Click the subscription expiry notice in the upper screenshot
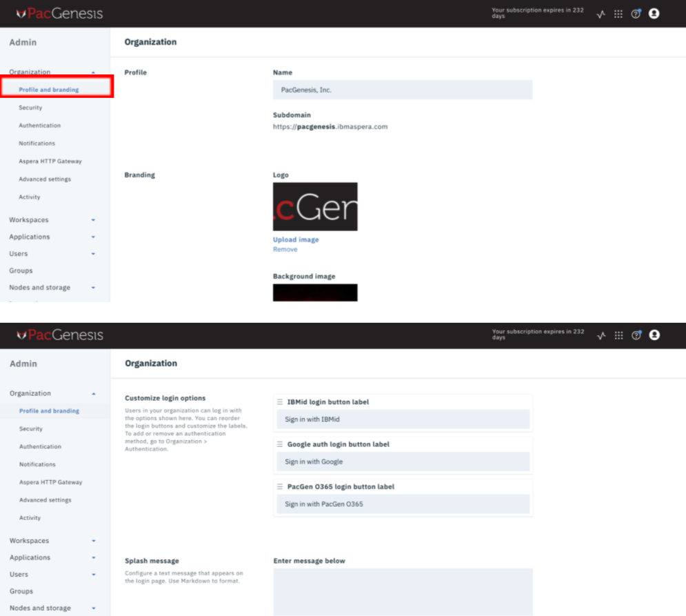This screenshot has width=686, height=616. click(537, 13)
